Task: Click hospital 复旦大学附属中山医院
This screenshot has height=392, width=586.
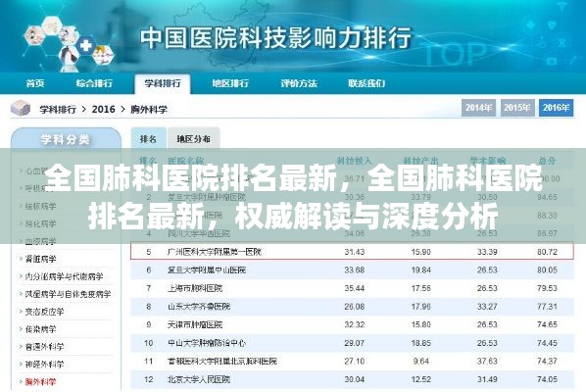Action: coord(207,269)
